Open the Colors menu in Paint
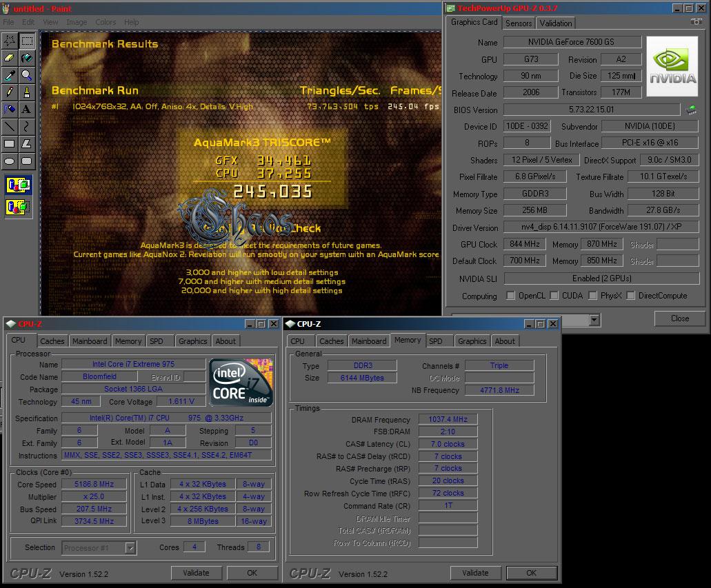The image size is (711, 588). [x=106, y=22]
